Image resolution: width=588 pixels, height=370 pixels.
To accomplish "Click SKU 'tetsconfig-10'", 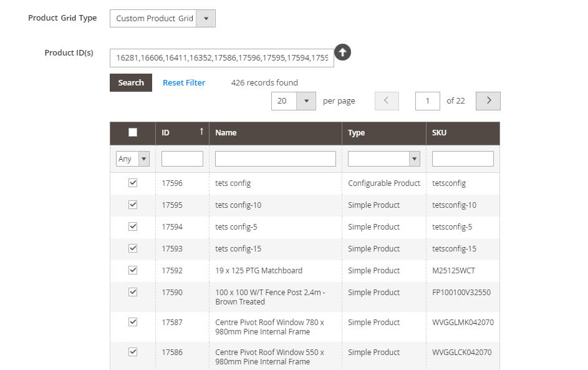I will (x=454, y=205).
